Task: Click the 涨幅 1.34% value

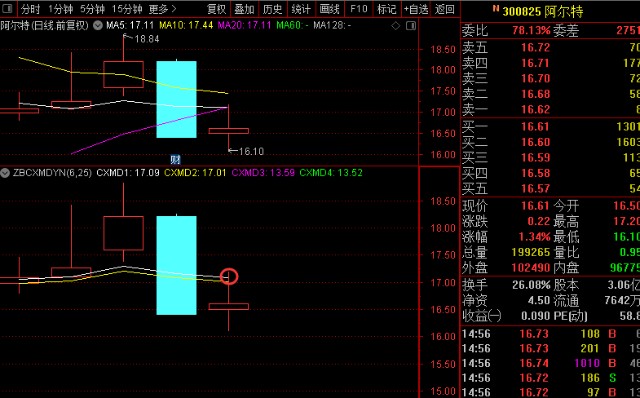Action: pyautogui.click(x=534, y=237)
